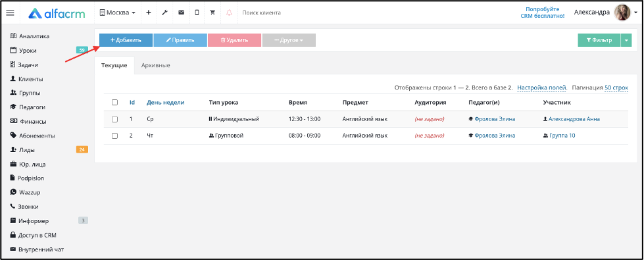
Task: Click the mobile phone icon in top bar
Action: (x=197, y=13)
